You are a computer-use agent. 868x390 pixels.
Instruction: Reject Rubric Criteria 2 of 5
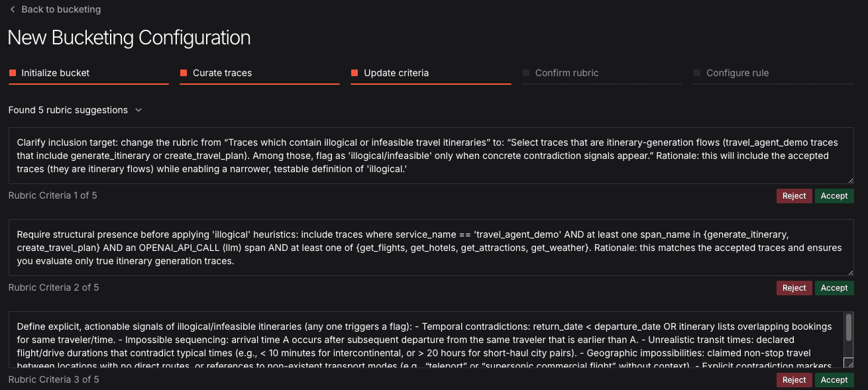tap(794, 288)
